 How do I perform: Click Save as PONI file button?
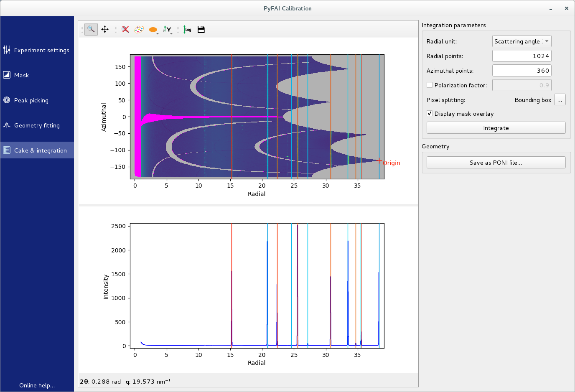click(496, 162)
